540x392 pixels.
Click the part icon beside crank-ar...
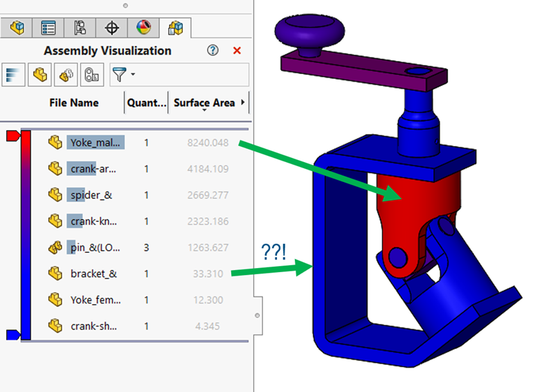[x=55, y=168]
